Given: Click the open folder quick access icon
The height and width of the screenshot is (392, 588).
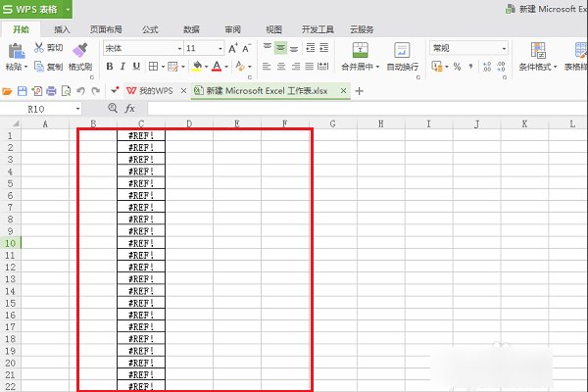Looking at the screenshot, I should (x=7, y=91).
